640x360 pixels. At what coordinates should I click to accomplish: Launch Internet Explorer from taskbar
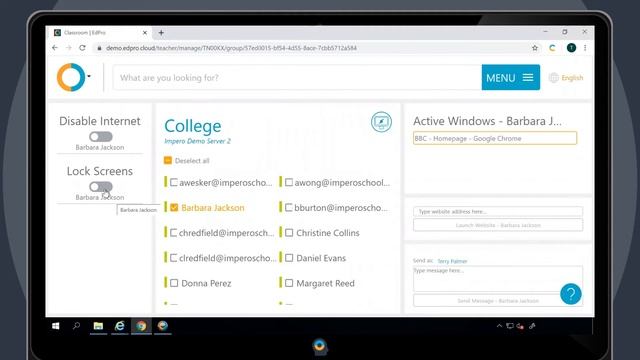click(x=120, y=326)
